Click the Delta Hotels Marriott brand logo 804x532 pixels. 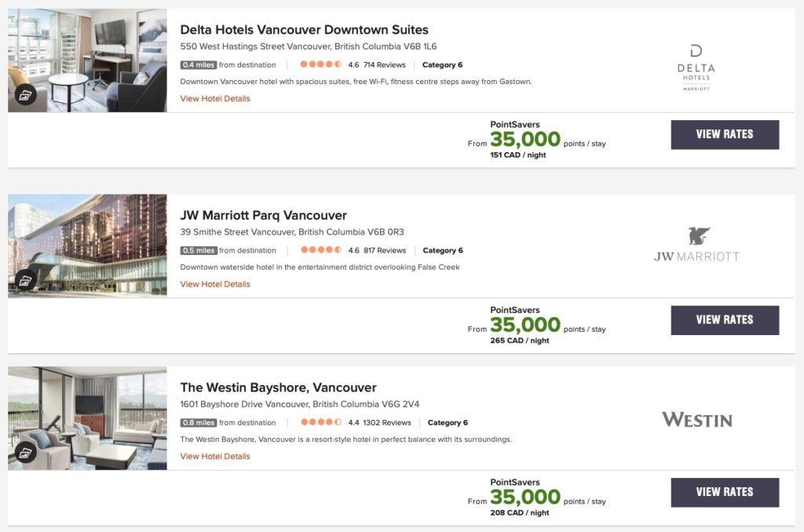pyautogui.click(x=696, y=68)
